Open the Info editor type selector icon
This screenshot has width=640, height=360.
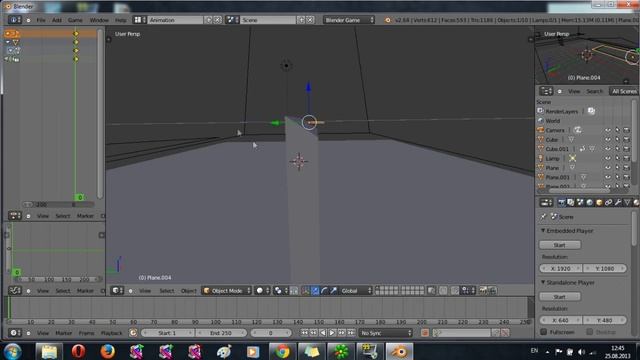pyautogui.click(x=14, y=20)
